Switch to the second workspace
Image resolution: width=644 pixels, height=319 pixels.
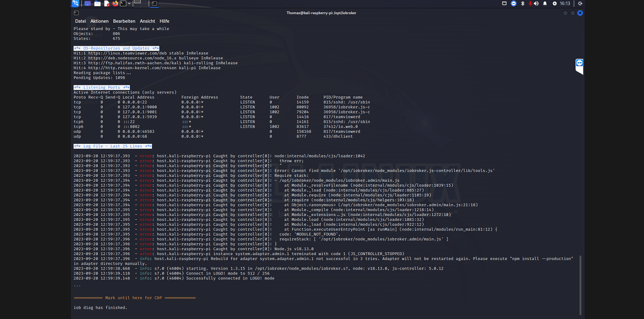143,4
